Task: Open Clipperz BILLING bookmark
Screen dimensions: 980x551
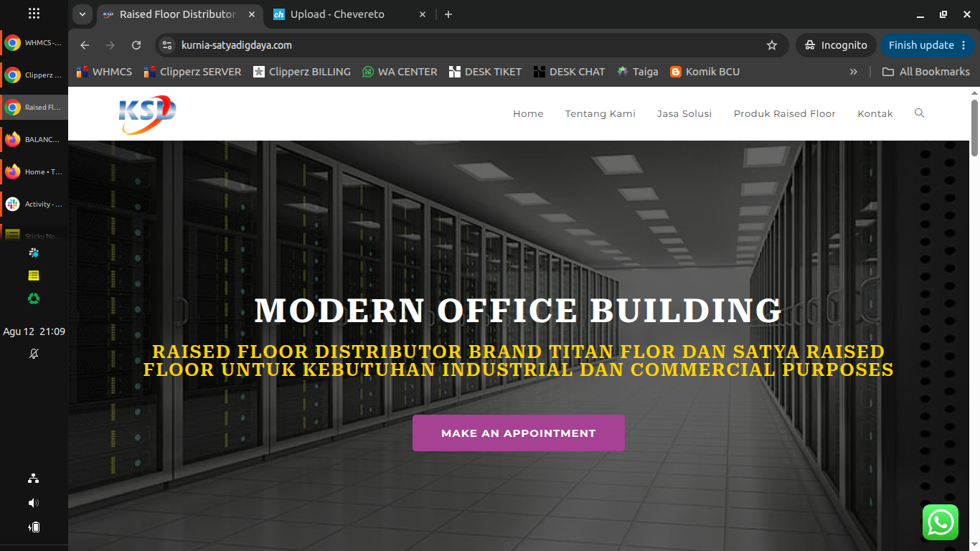Action: click(x=302, y=72)
